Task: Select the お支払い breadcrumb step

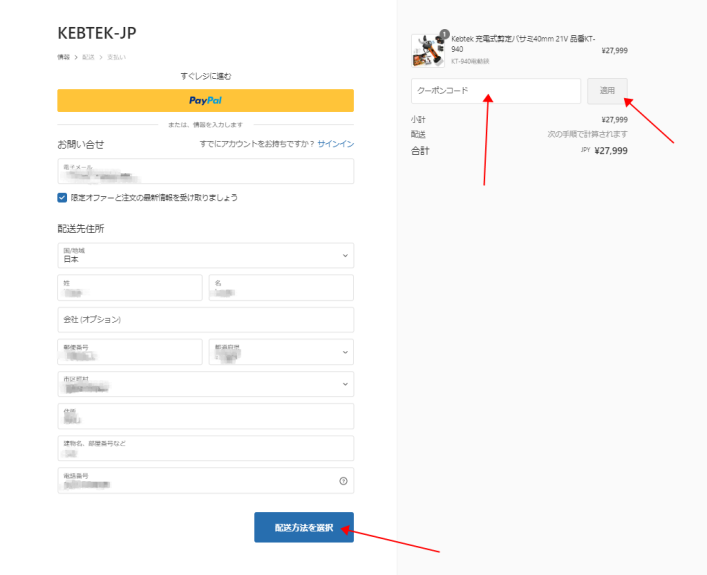Action: (x=115, y=57)
